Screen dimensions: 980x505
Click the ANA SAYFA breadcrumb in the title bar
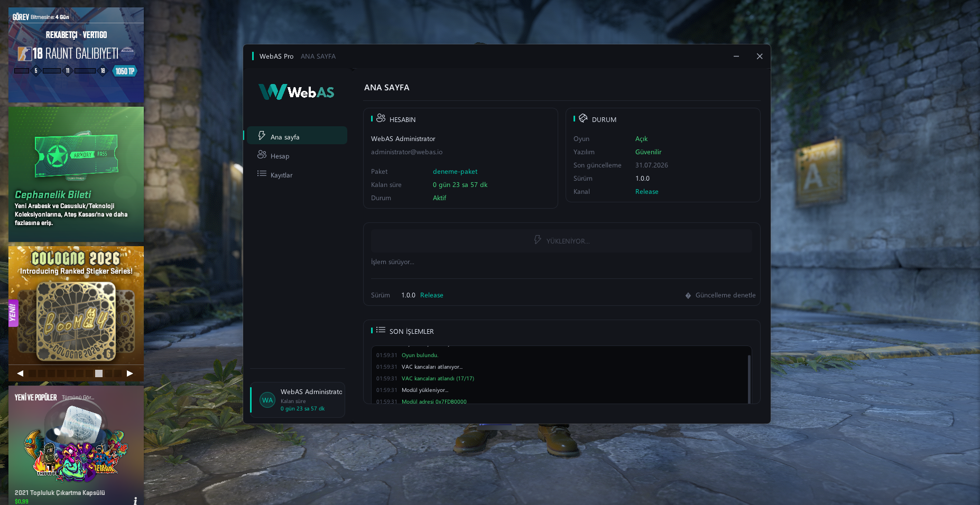click(318, 57)
